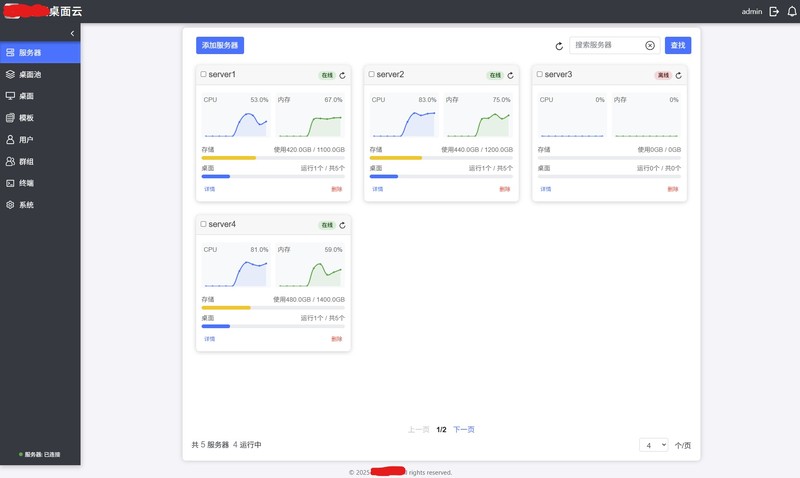The image size is (800, 478).
Task: Click server2 CPU usage chart
Action: (404, 116)
